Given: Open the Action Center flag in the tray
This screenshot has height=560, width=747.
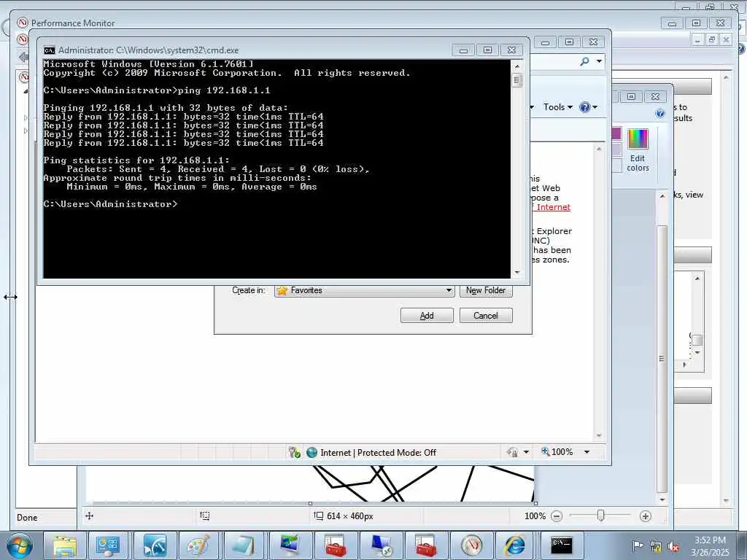Looking at the screenshot, I should pos(638,545).
